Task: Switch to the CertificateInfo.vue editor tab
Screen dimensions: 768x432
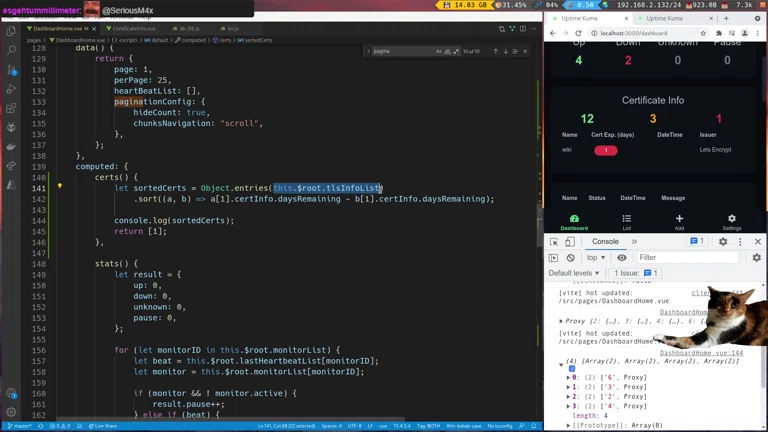Action: click(x=133, y=29)
